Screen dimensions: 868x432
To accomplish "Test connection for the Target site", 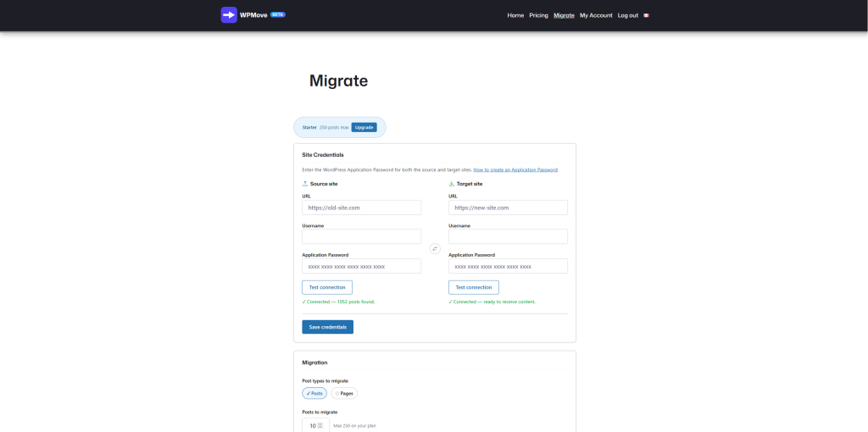I will (474, 288).
